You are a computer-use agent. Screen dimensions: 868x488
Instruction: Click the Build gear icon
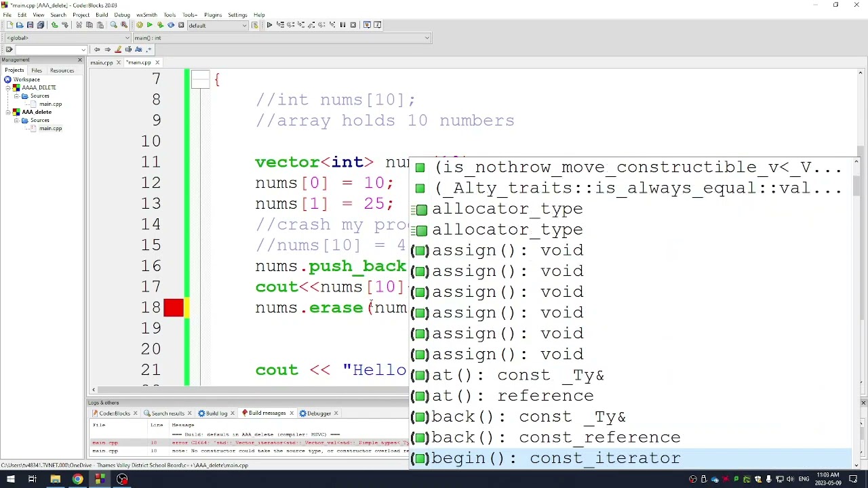click(139, 25)
